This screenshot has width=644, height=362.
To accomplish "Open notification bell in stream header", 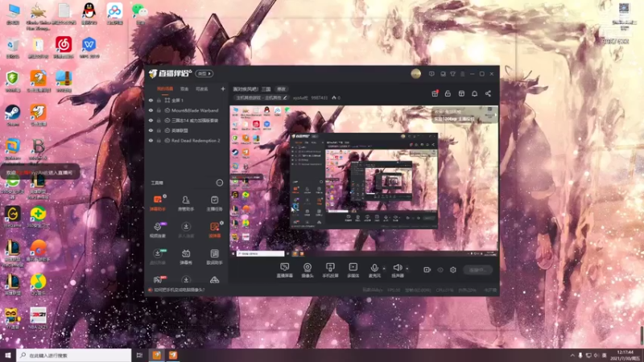I will coord(474,93).
